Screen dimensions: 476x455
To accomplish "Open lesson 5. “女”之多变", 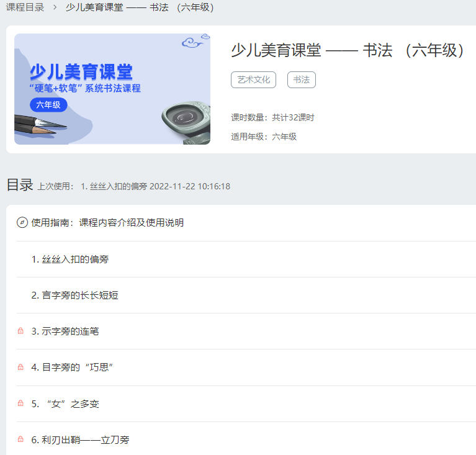I will point(65,404).
